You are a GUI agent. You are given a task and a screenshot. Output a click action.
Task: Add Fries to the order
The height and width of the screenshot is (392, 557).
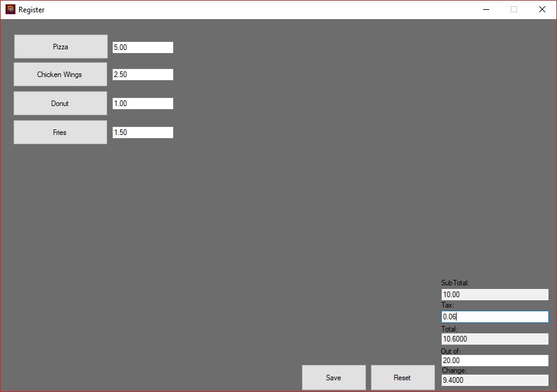60,132
